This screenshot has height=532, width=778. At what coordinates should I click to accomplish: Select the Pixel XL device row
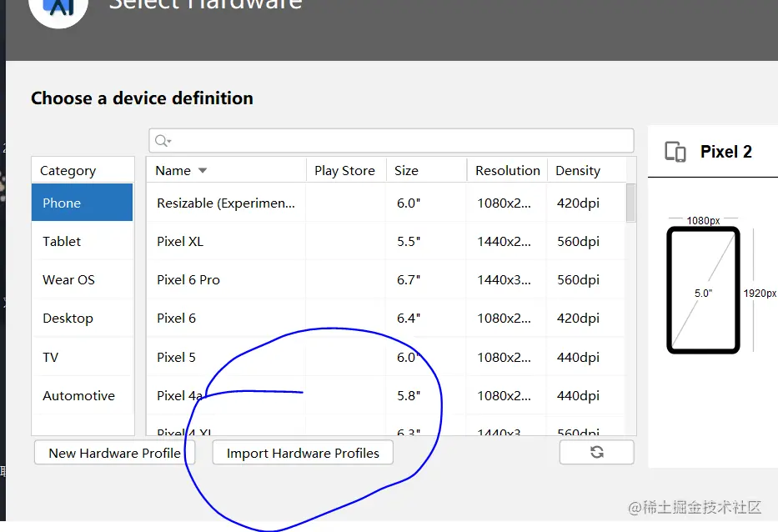386,241
